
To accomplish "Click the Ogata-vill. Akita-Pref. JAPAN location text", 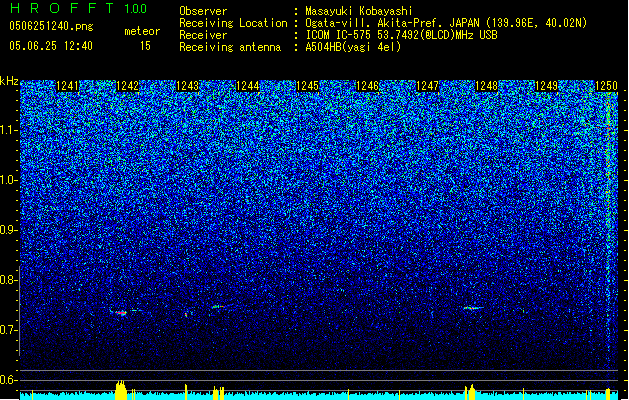I will coord(446,23).
